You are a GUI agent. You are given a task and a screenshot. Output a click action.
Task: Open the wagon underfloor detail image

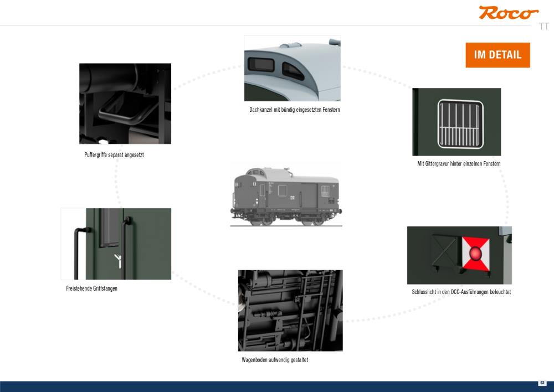290,311
